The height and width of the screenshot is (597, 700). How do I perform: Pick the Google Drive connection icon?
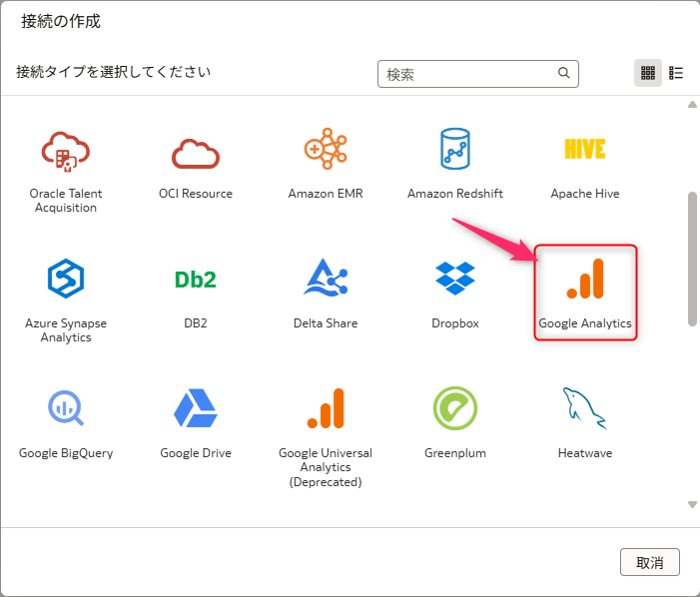pyautogui.click(x=196, y=407)
